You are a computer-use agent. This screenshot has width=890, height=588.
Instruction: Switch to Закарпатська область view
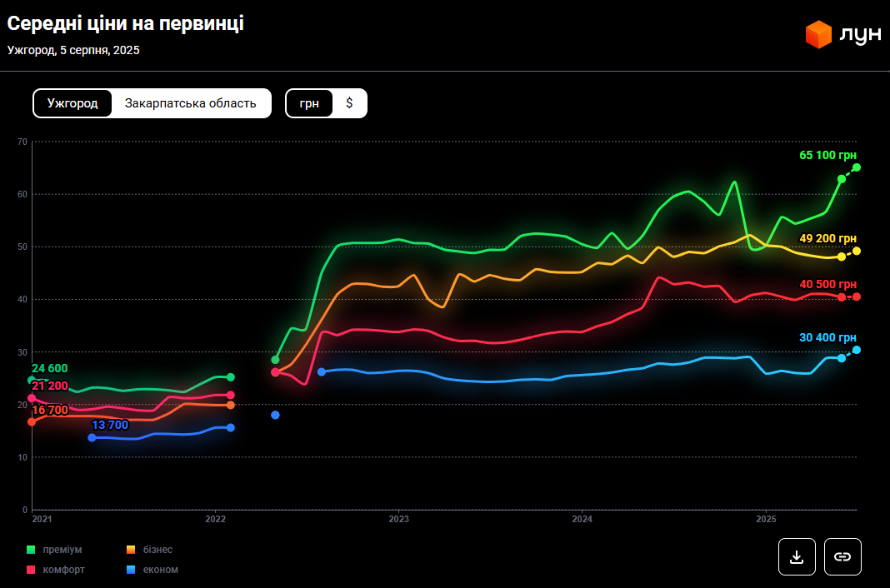191,103
